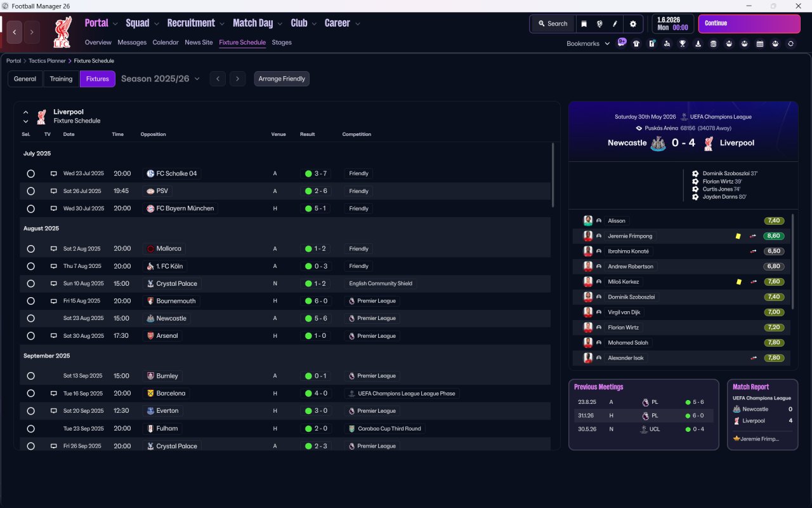Expand the Career menu chevron

(357, 23)
